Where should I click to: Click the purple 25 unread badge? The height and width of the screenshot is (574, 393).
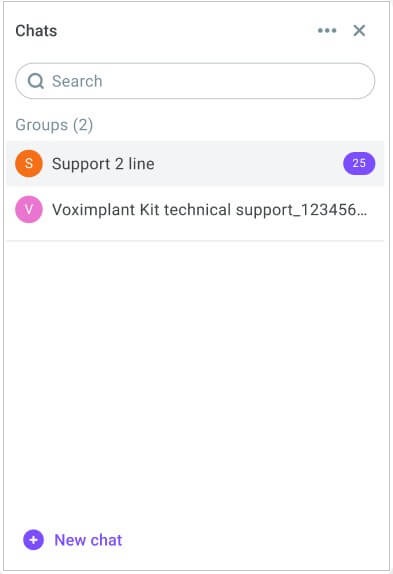click(359, 163)
